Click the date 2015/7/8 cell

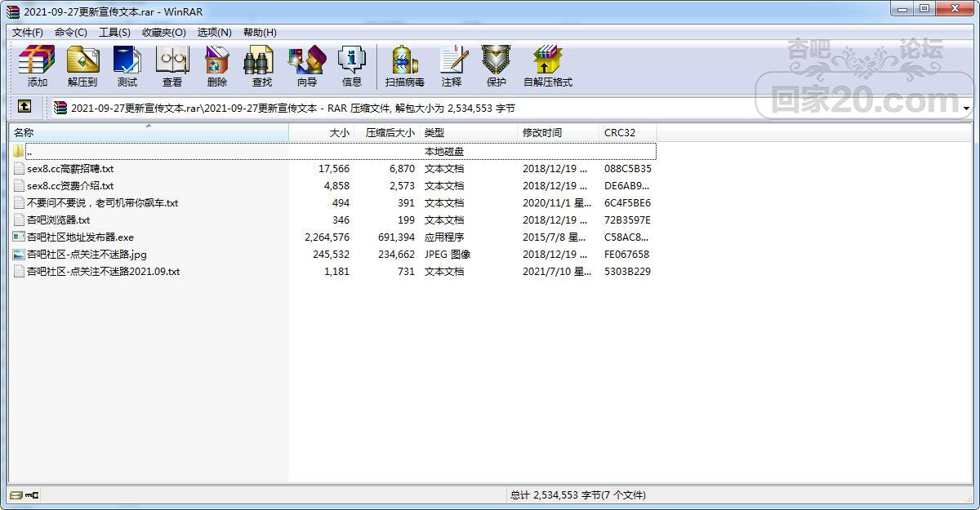click(555, 237)
